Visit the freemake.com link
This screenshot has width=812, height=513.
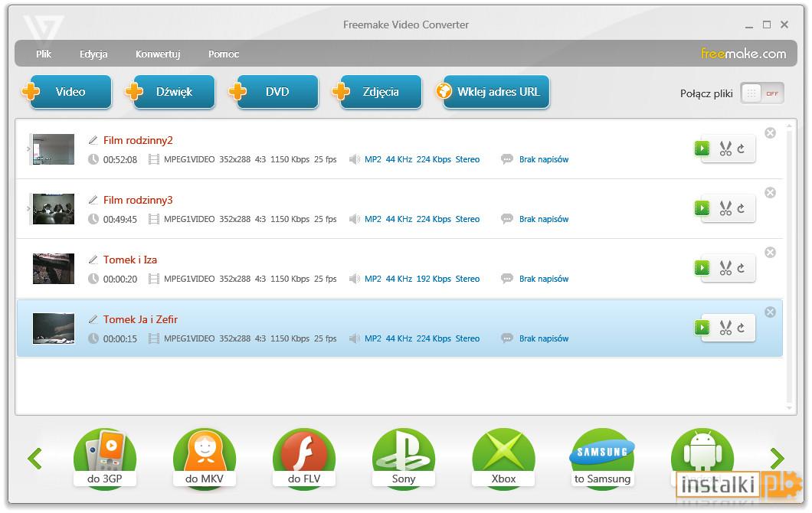743,54
